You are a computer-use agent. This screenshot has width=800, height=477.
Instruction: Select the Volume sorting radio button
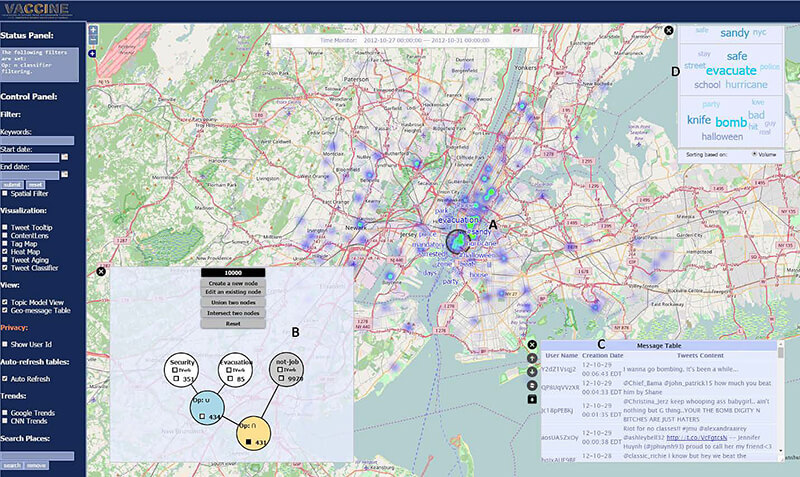point(754,154)
